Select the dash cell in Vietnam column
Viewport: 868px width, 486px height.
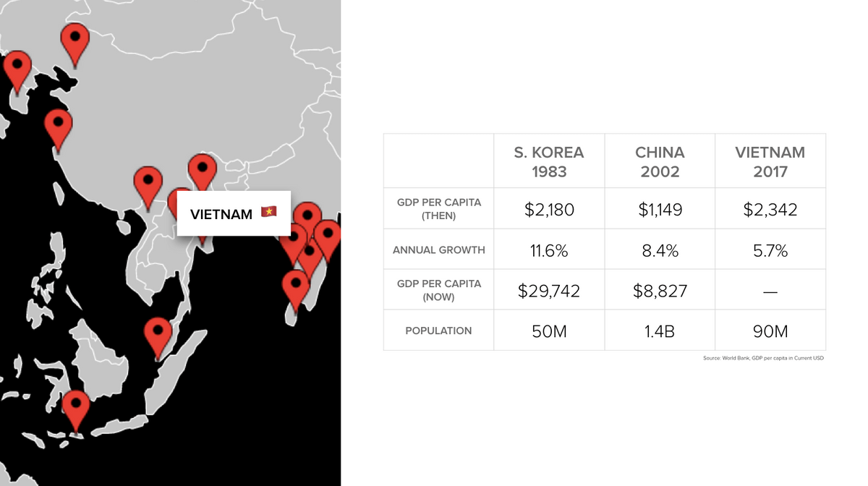tap(770, 291)
